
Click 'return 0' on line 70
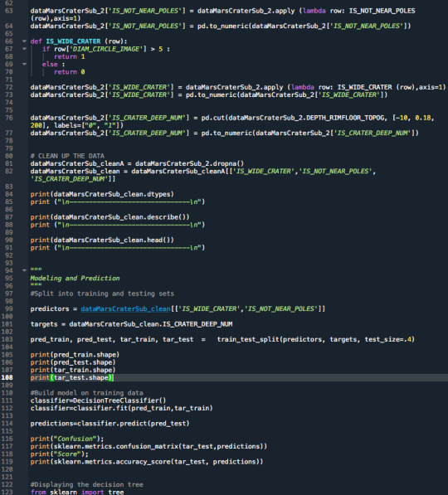(x=70, y=72)
